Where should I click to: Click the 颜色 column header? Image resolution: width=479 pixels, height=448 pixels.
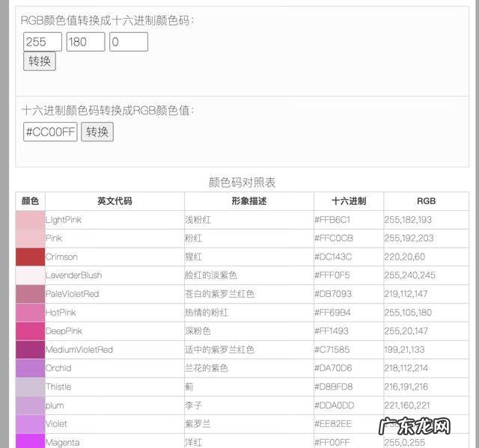coord(30,201)
